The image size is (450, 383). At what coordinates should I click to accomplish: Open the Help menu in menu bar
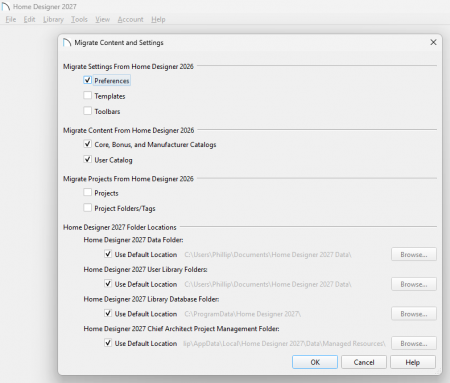pos(158,19)
